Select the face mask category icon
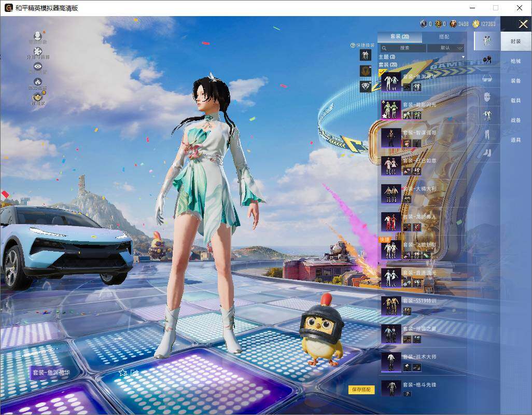This screenshot has height=415, width=532. [487, 97]
